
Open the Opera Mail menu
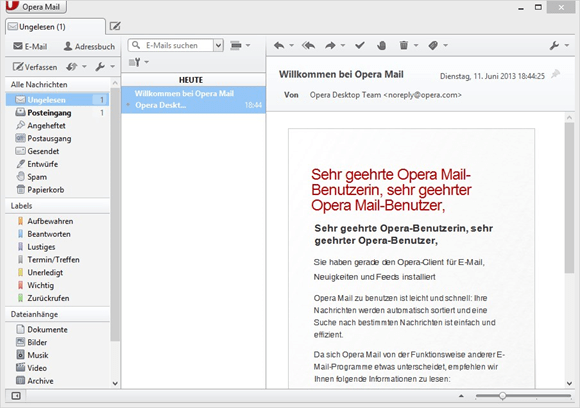coord(36,7)
